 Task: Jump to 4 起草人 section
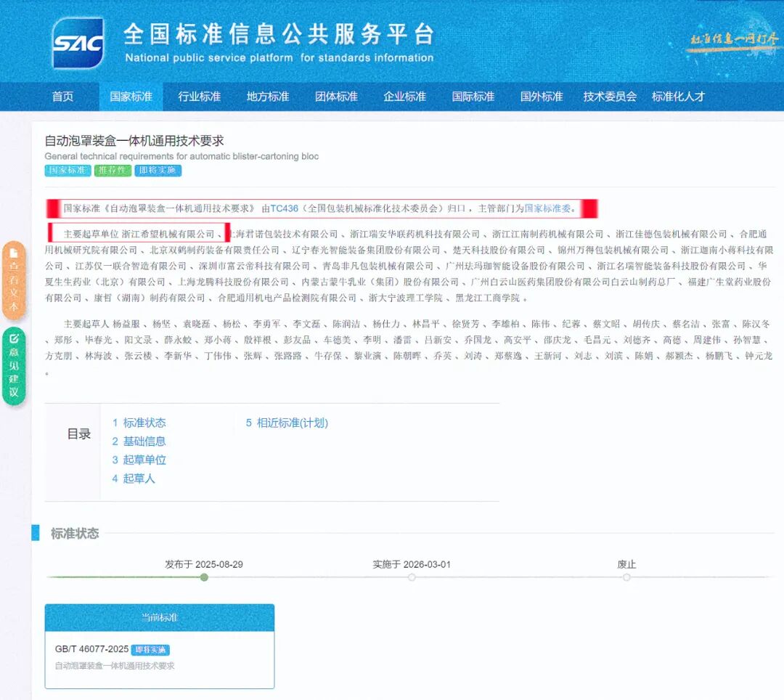pos(134,479)
